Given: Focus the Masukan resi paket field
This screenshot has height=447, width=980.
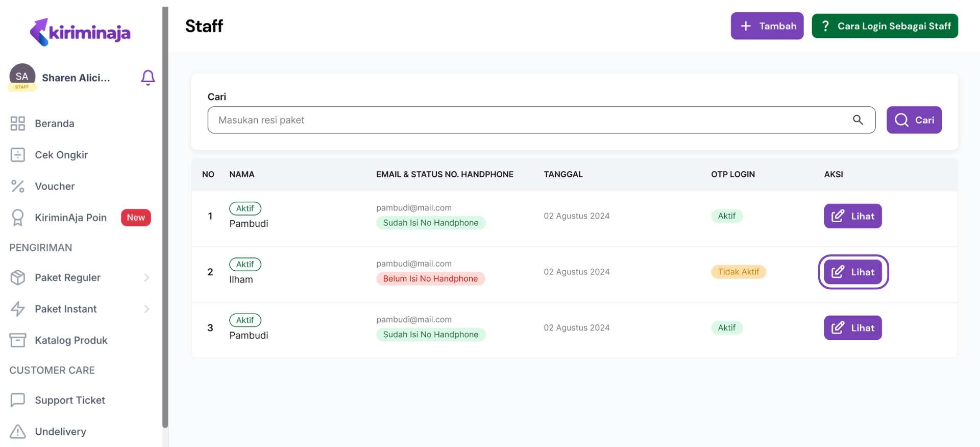Looking at the screenshot, I should coord(542,120).
